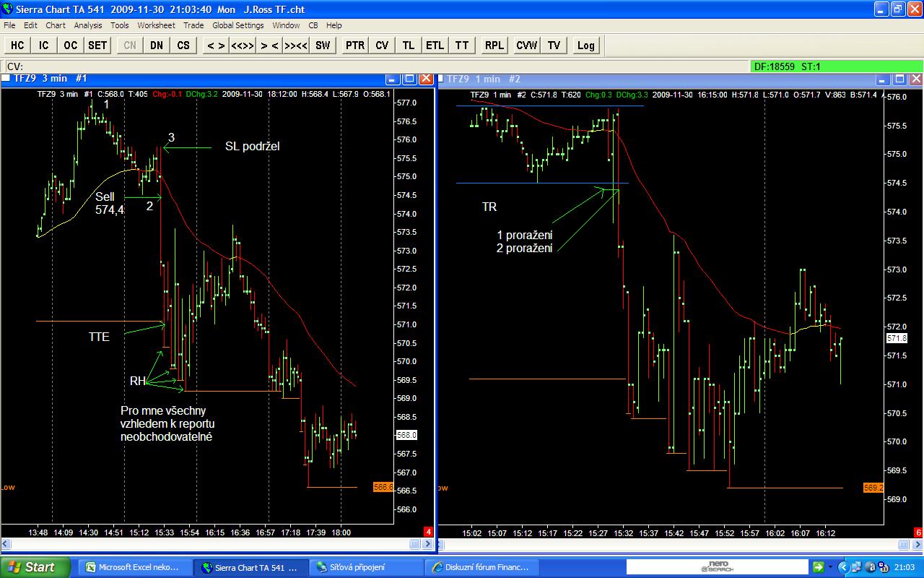Screen dimensions: 924x578
Task: Click the HC toolbar button
Action: pos(17,46)
